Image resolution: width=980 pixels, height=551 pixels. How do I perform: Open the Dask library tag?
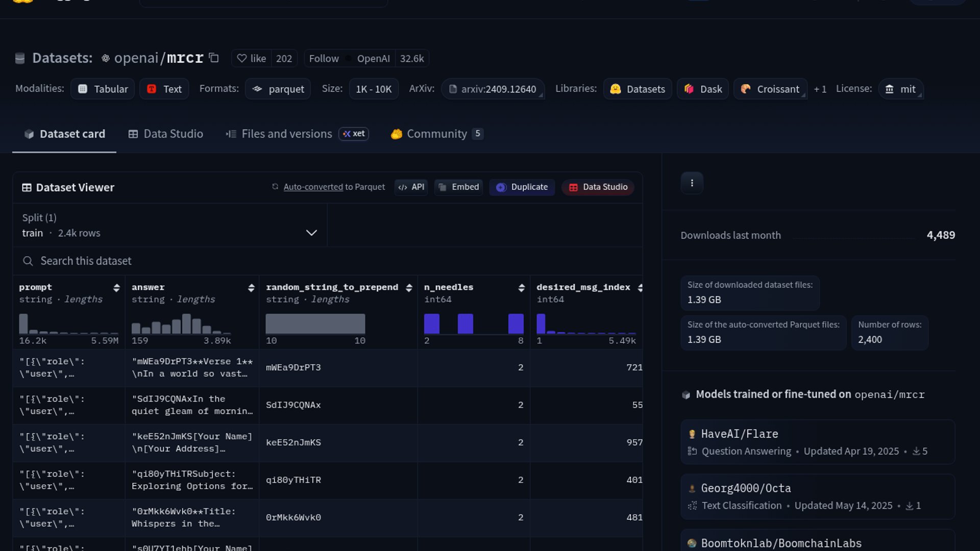703,89
